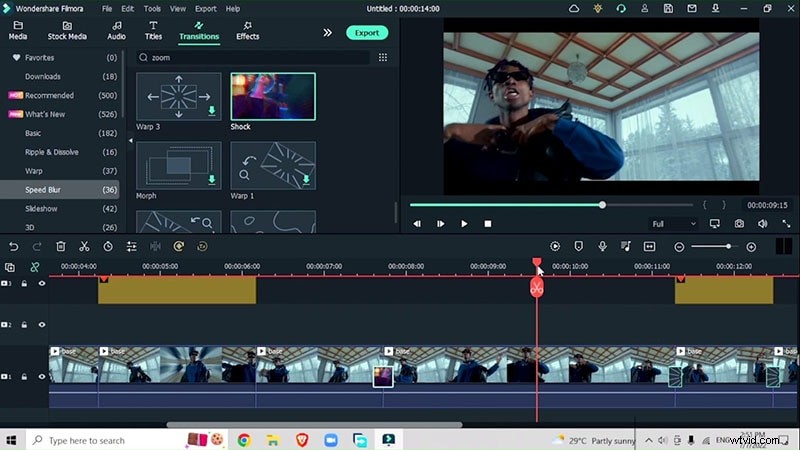
Task: Toggle visibility eye on video track 3
Action: [42, 284]
